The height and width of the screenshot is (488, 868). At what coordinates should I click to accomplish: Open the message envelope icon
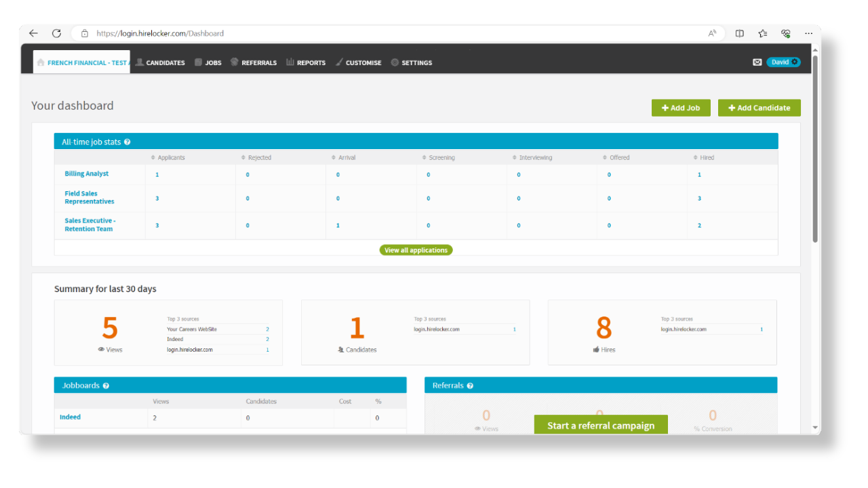(x=757, y=62)
